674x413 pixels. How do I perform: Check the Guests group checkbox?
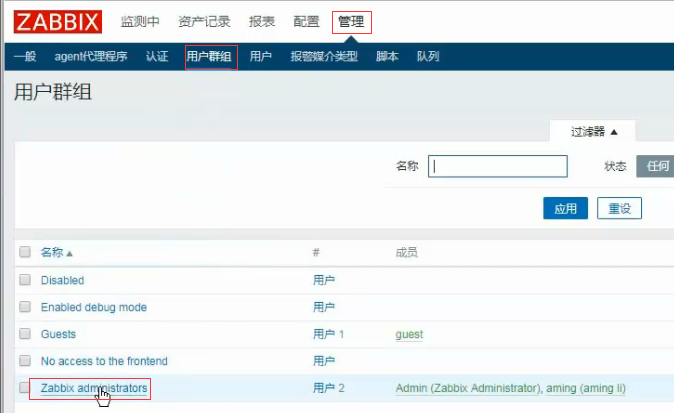pyautogui.click(x=25, y=334)
